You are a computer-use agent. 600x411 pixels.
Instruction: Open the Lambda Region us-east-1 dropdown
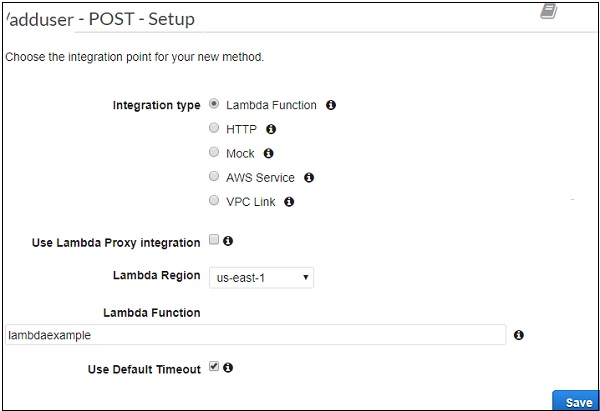tap(260, 277)
